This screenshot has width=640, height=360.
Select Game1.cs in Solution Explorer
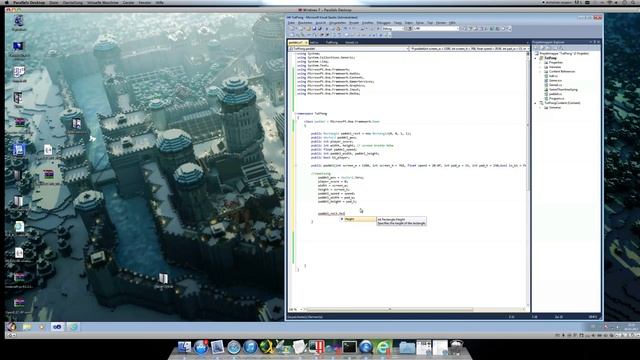(x=555, y=85)
